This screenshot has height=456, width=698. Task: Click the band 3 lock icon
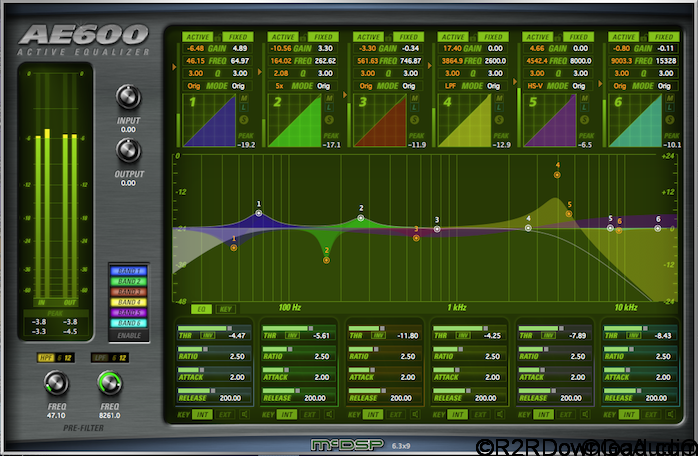[x=388, y=37]
